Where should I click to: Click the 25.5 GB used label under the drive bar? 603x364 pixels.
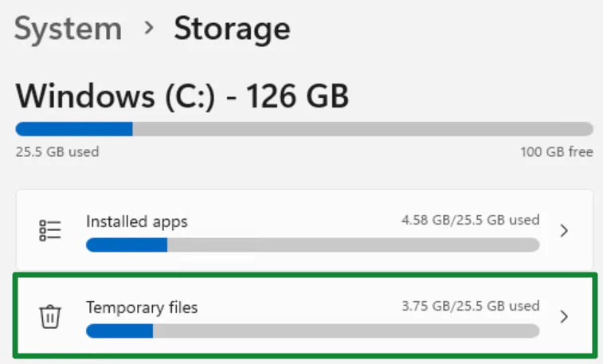57,151
